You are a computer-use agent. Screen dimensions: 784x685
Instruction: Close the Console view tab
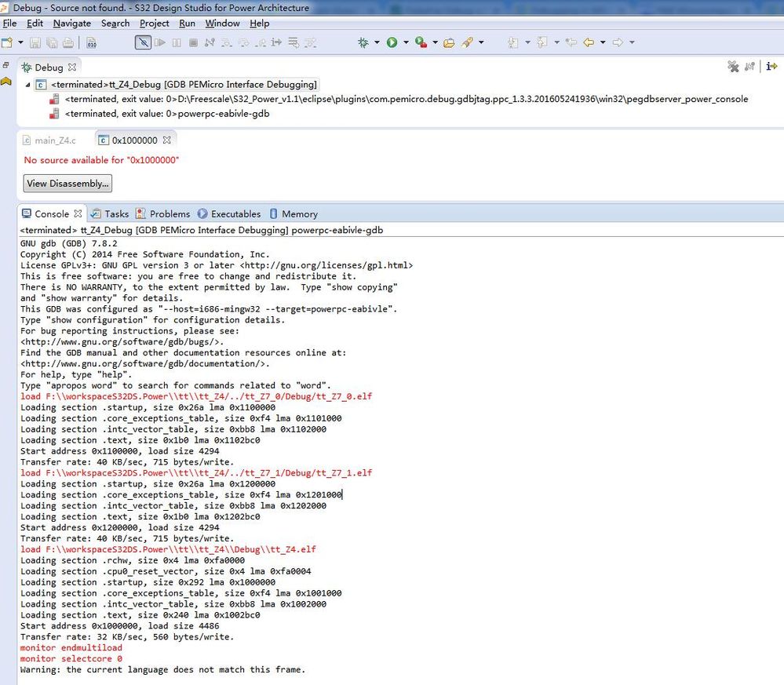pyautogui.click(x=78, y=213)
